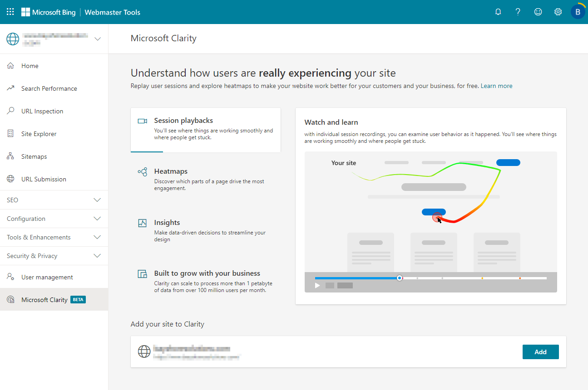Click the URL Inspection magnifier icon
Viewport: 588px width, 390px height.
11,111
